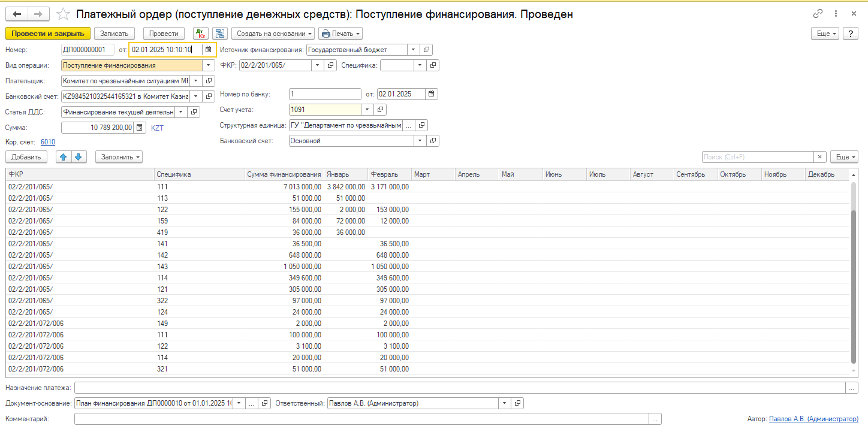
Task: Open the Печать menu
Action: point(340,34)
